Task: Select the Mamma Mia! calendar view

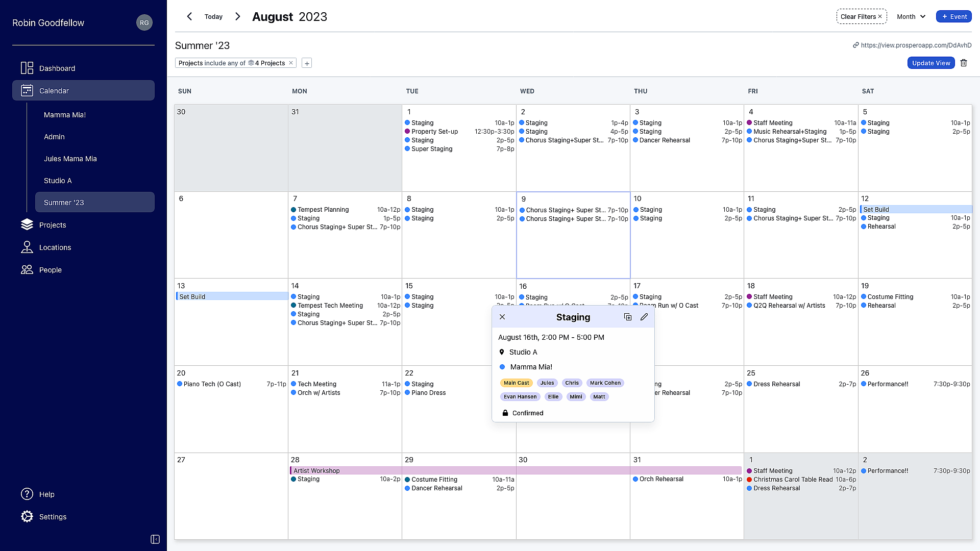Action: (65, 115)
